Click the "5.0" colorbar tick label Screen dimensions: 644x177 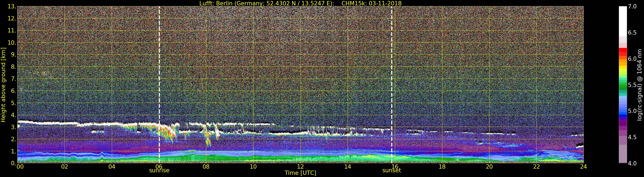pyautogui.click(x=632, y=111)
